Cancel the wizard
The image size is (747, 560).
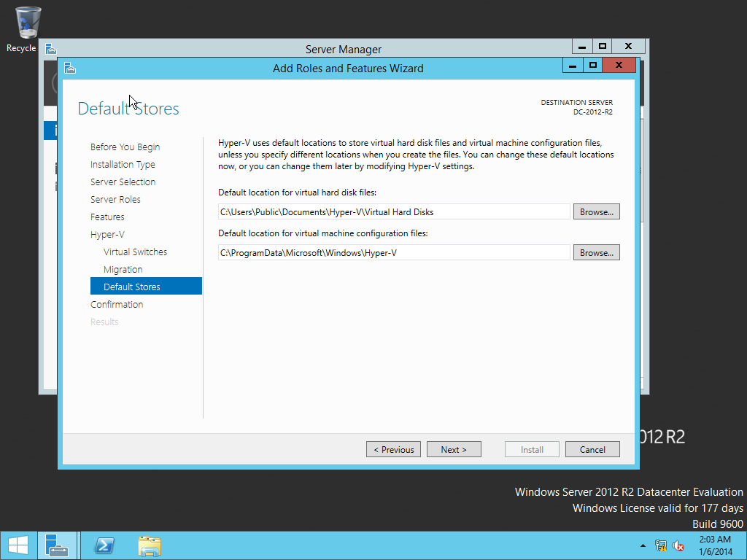592,449
